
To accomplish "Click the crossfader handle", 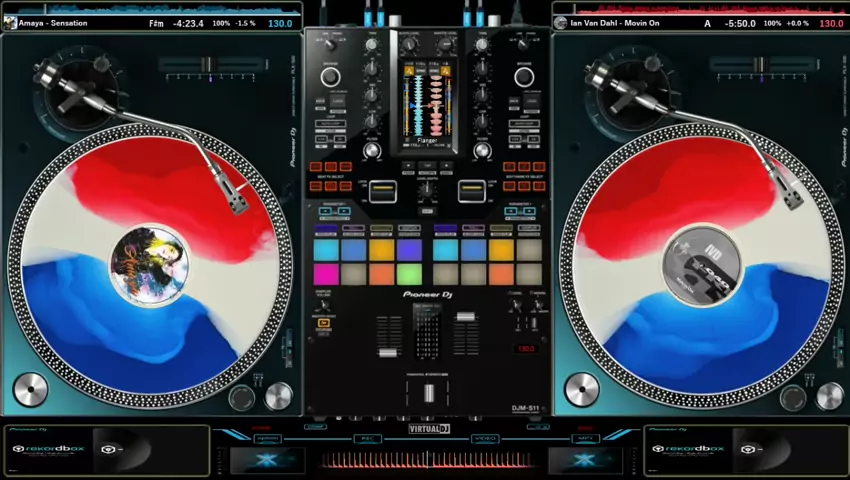I will coord(427,393).
